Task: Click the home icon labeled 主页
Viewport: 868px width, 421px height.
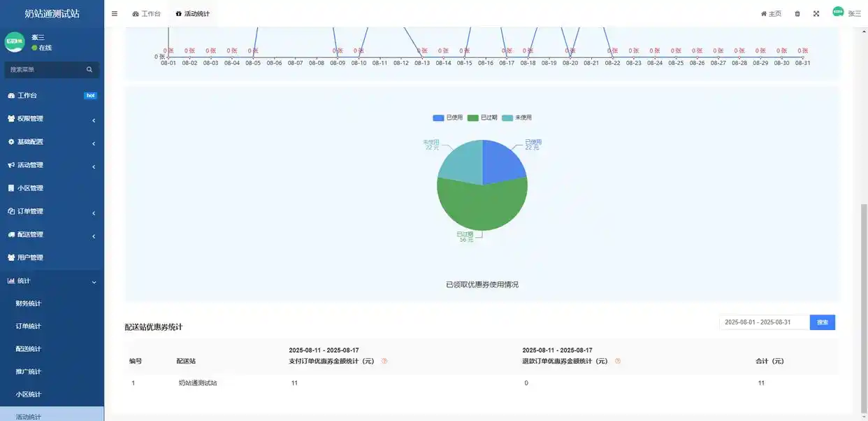Action: pos(771,14)
